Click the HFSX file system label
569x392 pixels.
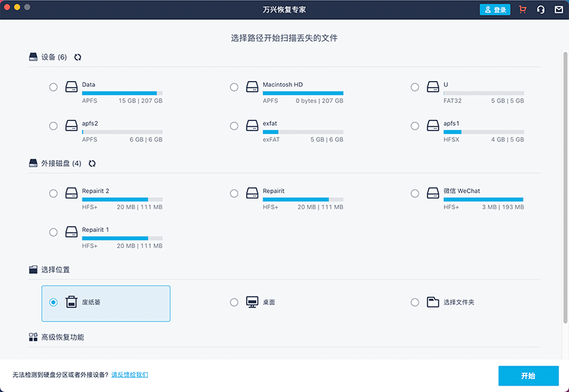452,139
